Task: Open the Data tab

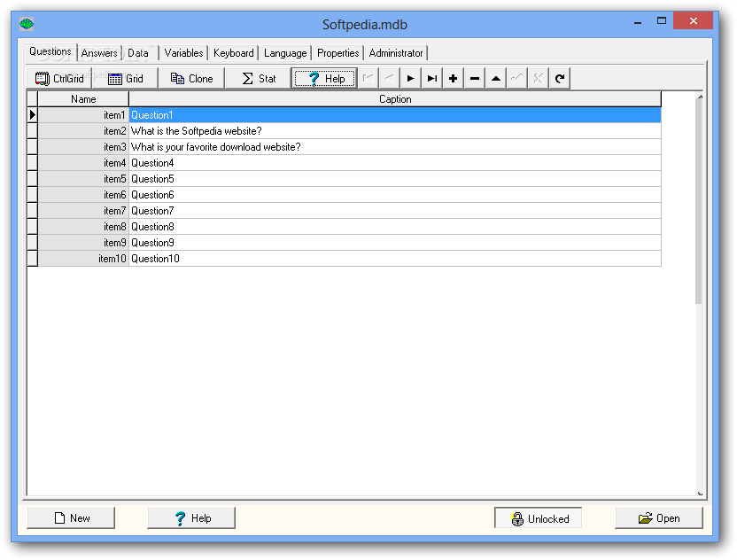Action: (138, 53)
